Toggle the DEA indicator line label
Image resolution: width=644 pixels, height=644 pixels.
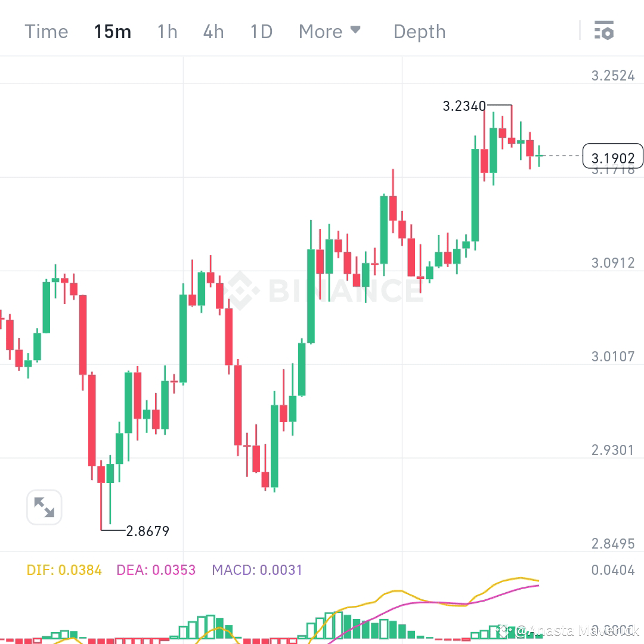[156, 570]
